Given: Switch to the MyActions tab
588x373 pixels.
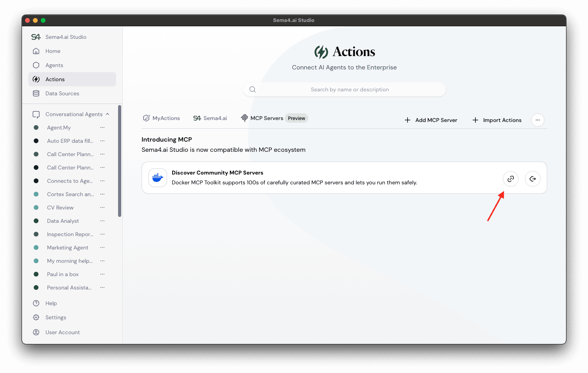Looking at the screenshot, I should tap(161, 118).
